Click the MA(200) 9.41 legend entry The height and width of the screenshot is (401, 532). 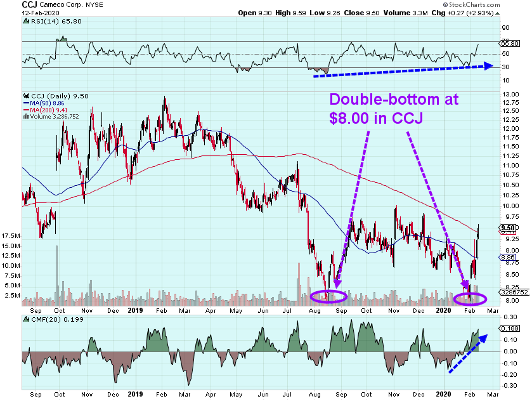(49, 110)
